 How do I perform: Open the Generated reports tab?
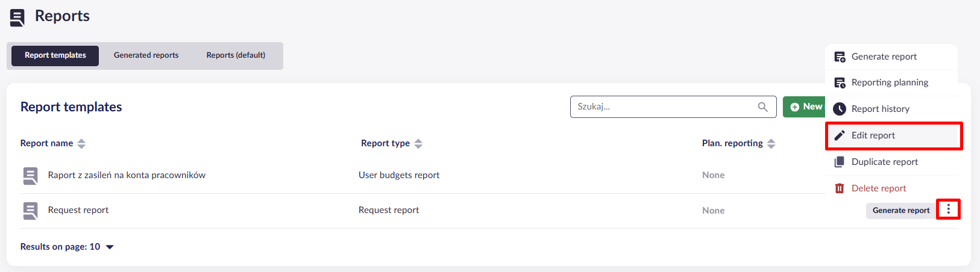pyautogui.click(x=146, y=55)
